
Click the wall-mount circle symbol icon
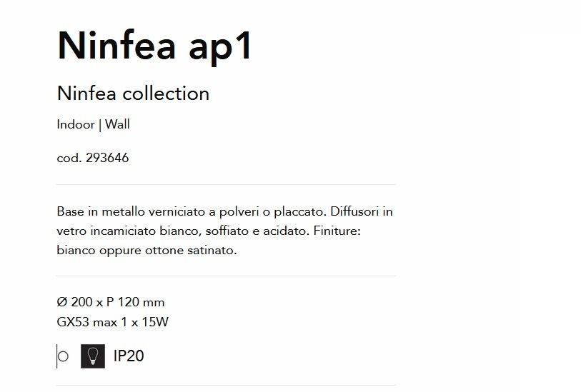(62, 356)
